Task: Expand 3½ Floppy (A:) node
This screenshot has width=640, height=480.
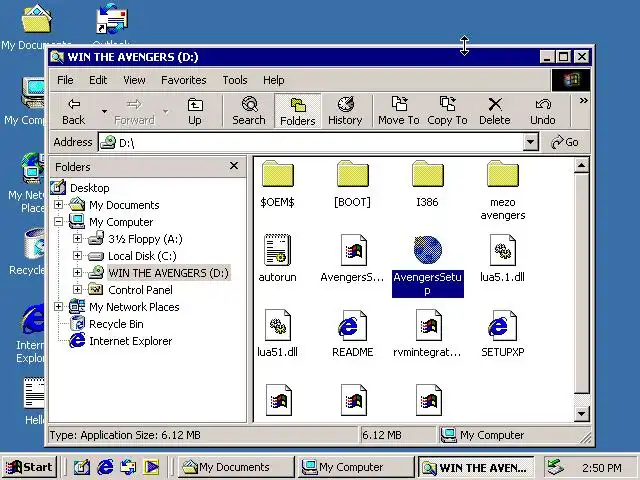Action: [x=77, y=238]
